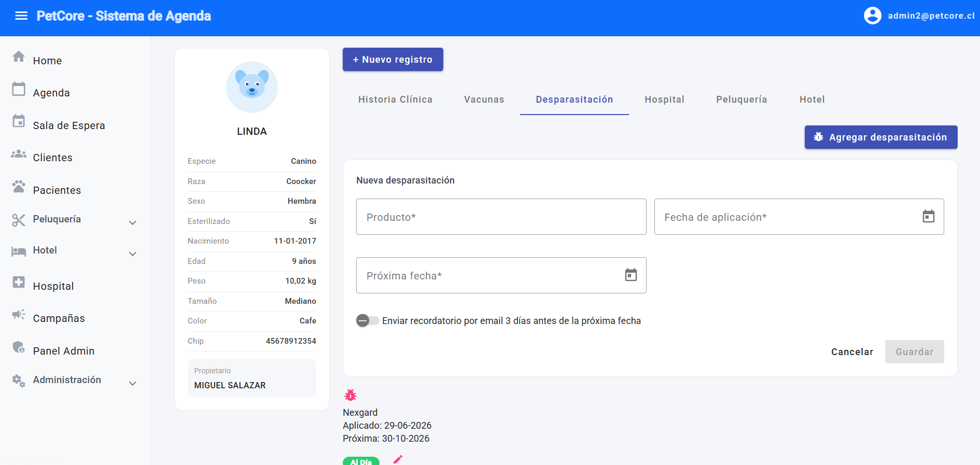
Task: Click the Hotel bed icon
Action: (19, 251)
